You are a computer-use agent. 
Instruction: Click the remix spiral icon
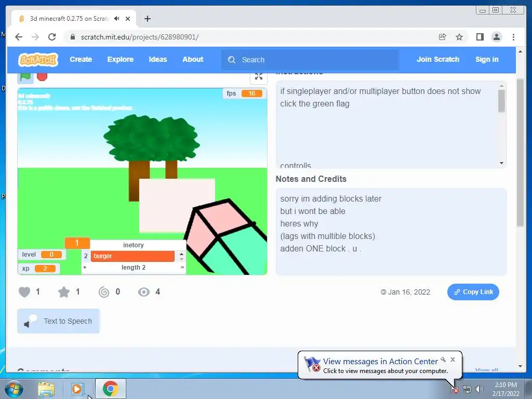pyautogui.click(x=104, y=292)
